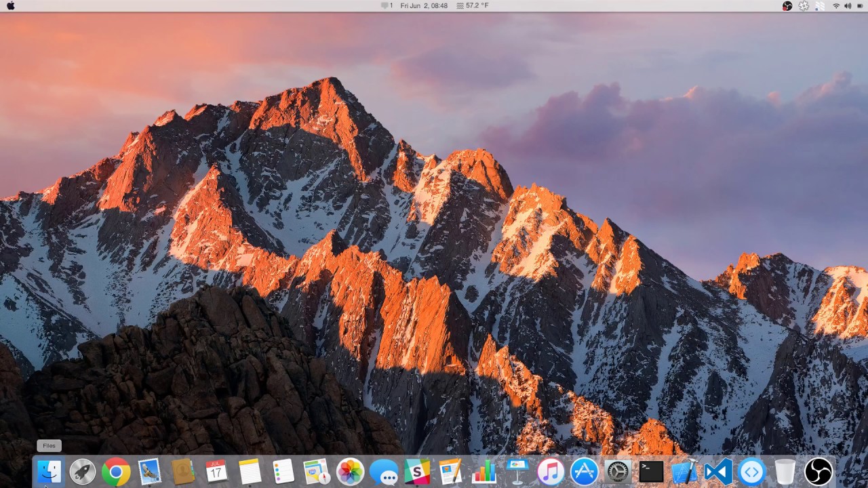This screenshot has width=868, height=488.
Task: Open the blue round code-brackets app in dock
Action: click(x=751, y=472)
